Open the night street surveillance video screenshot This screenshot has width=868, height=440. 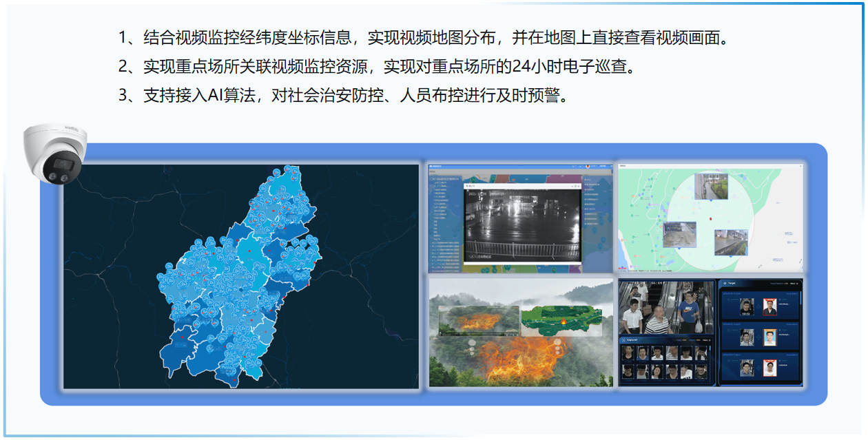pos(520,219)
